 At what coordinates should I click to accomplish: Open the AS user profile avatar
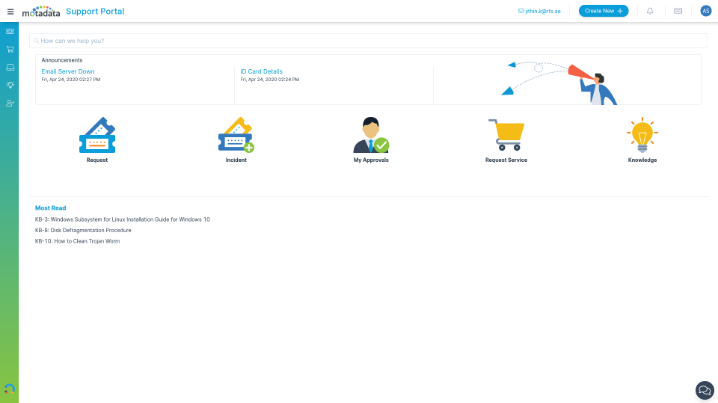pyautogui.click(x=706, y=11)
